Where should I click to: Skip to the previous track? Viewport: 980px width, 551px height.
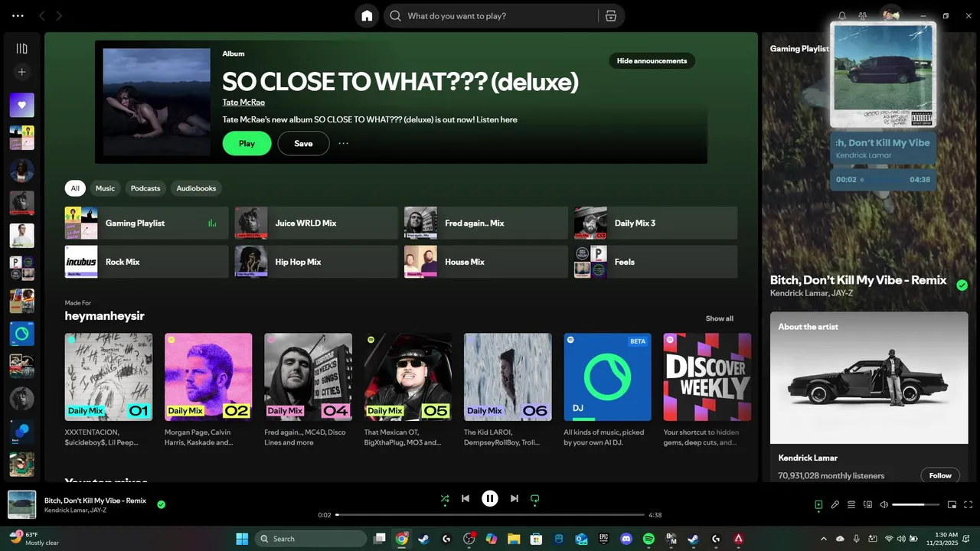465,499
